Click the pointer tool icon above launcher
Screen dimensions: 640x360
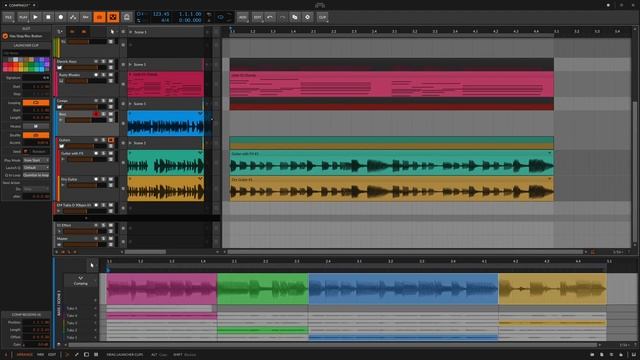[x=112, y=32]
